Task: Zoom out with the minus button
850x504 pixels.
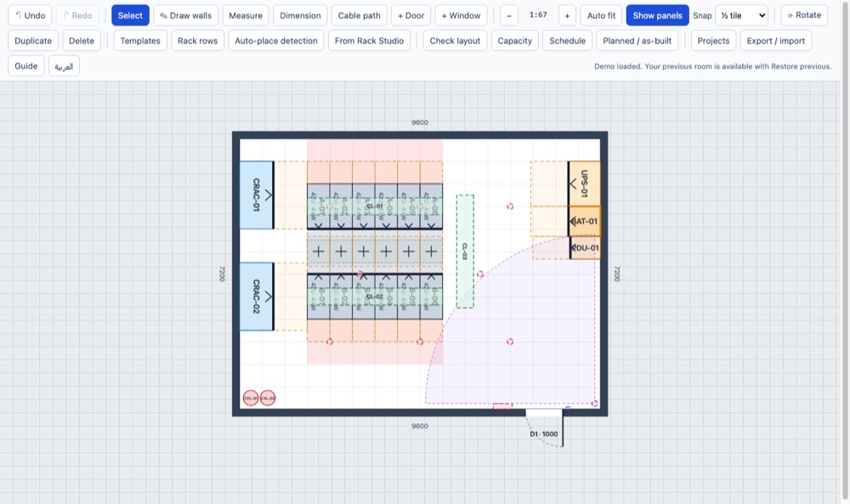Action: tap(509, 15)
